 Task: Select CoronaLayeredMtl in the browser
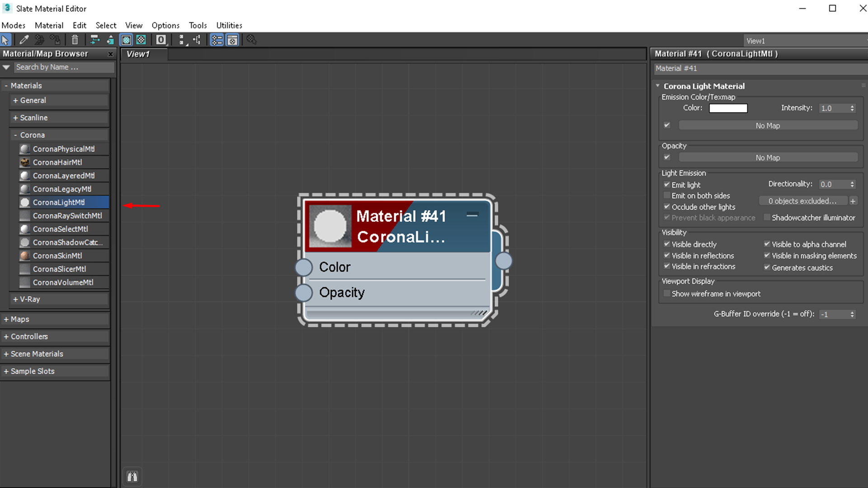pyautogui.click(x=64, y=175)
